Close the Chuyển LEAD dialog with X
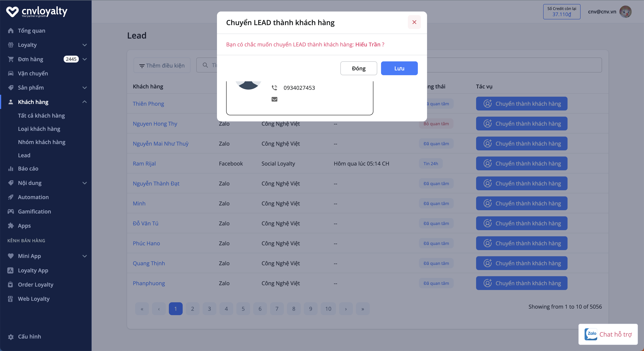This screenshot has height=351, width=644. (414, 22)
